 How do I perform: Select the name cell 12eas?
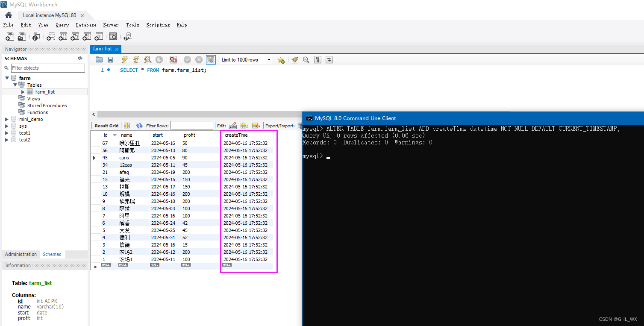(134, 165)
